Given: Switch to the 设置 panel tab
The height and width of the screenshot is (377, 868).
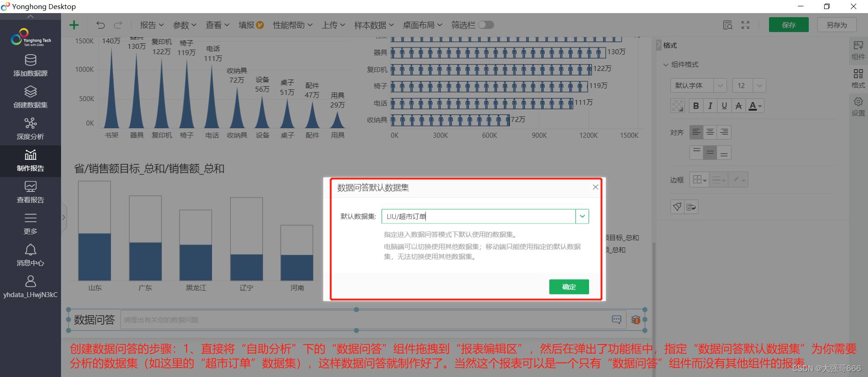Looking at the screenshot, I should tap(859, 107).
